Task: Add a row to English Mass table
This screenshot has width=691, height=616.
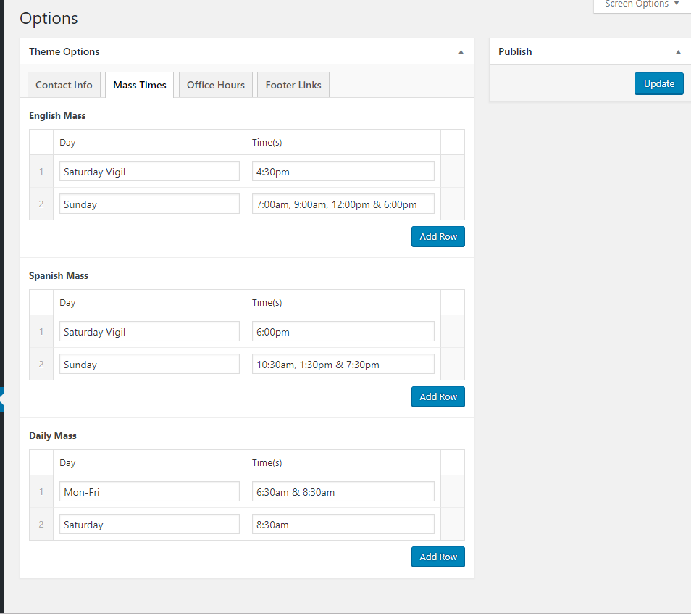Action: 437,237
